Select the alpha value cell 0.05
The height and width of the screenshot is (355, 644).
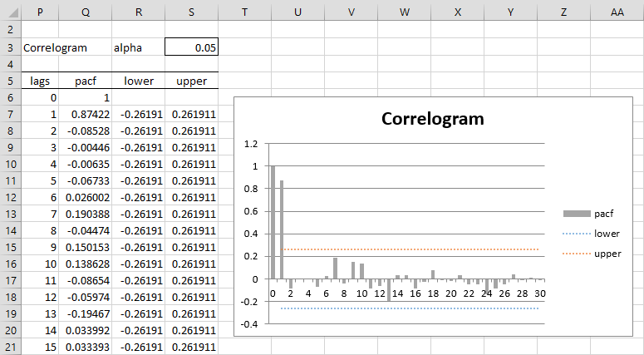click(191, 47)
